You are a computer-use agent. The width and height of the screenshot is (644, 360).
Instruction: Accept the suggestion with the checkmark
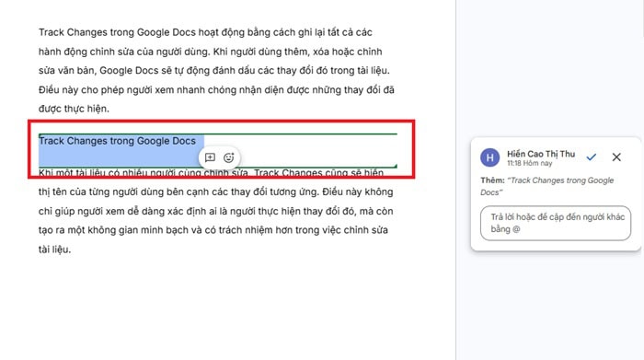[591, 157]
